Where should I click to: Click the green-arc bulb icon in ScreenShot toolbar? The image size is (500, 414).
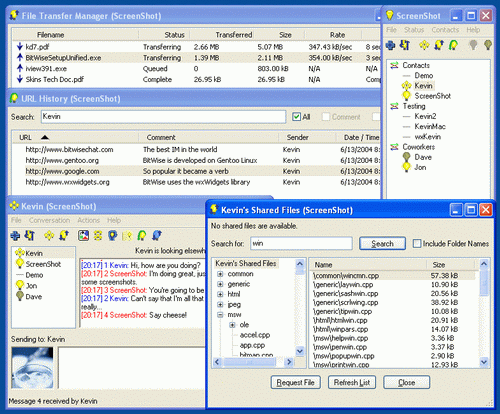[453, 45]
